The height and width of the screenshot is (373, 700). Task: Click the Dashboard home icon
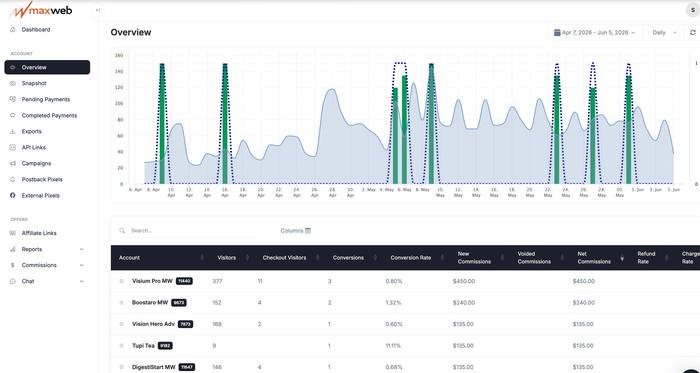[x=12, y=29]
